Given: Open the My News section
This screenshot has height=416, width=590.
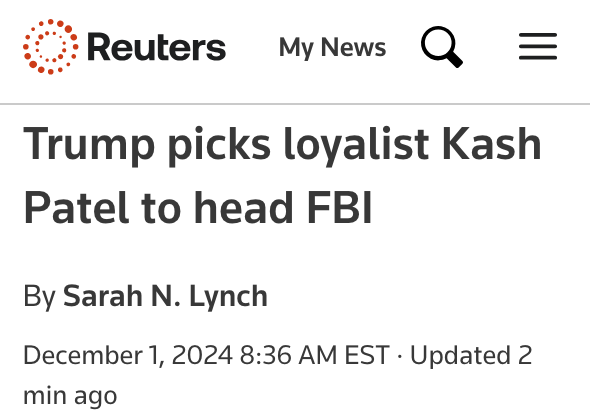Looking at the screenshot, I should tap(332, 48).
